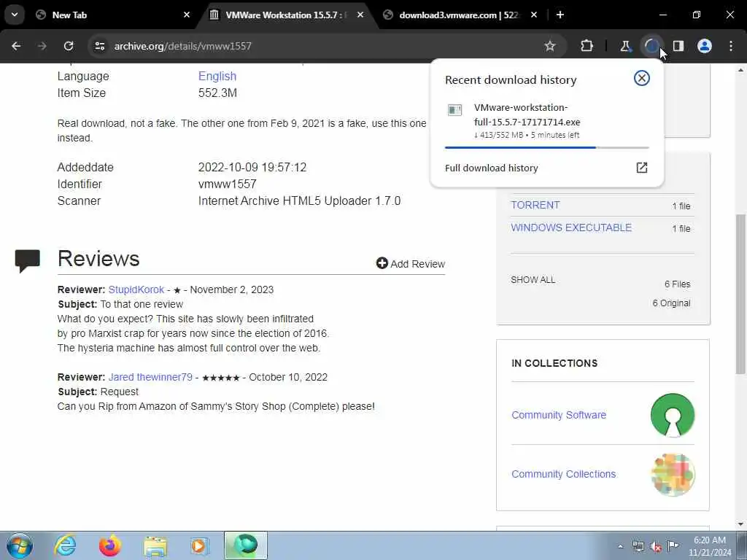Open reviewer StupidKorok profile
Viewport: 747px width, 560px height.
click(x=136, y=289)
